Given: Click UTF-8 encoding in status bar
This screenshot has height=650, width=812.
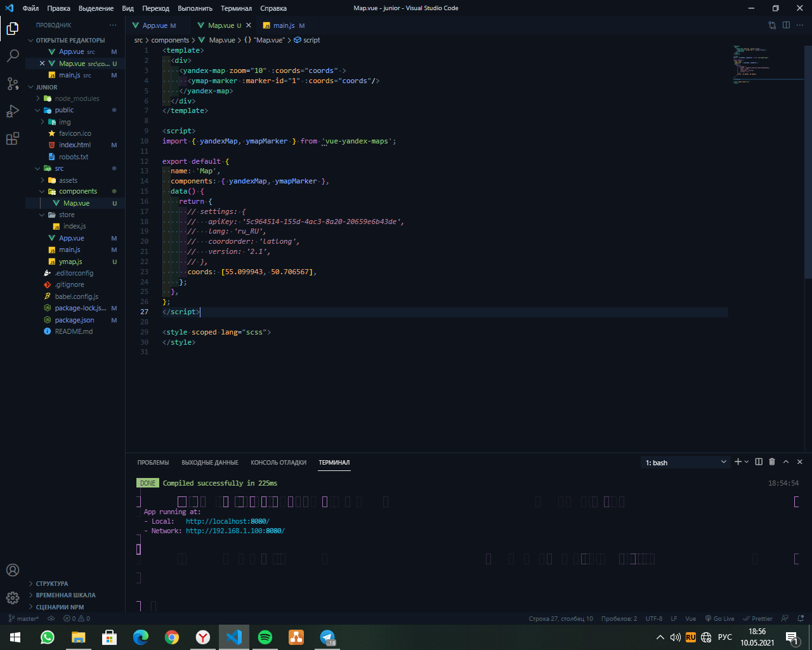Looking at the screenshot, I should [x=654, y=618].
